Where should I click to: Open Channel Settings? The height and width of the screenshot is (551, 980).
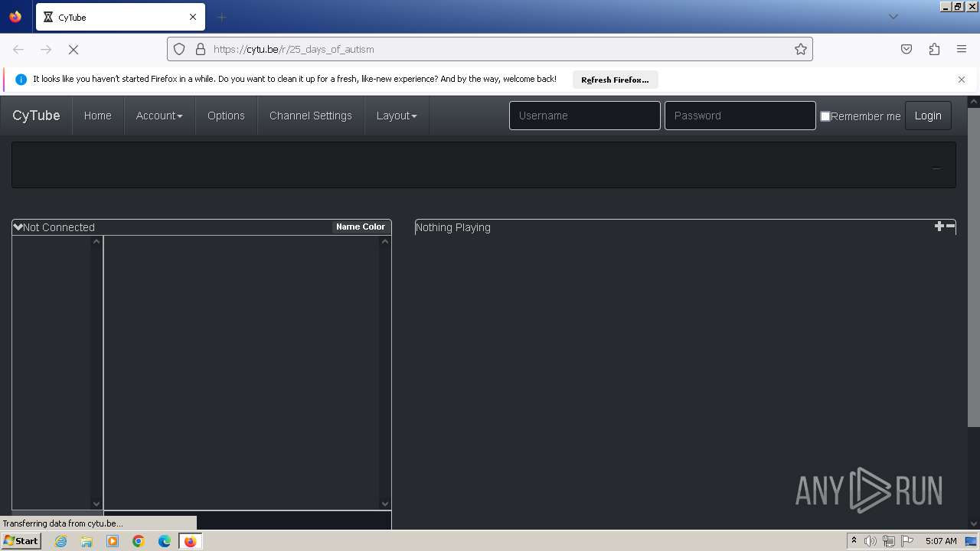point(311,116)
